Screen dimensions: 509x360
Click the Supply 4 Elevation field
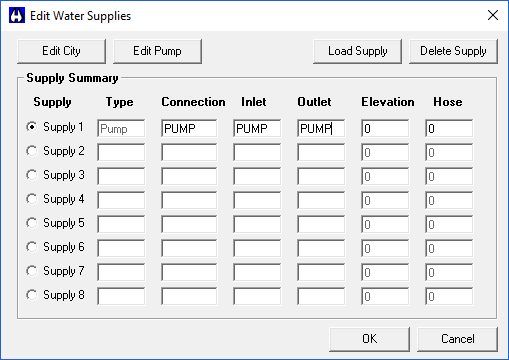pyautogui.click(x=385, y=200)
